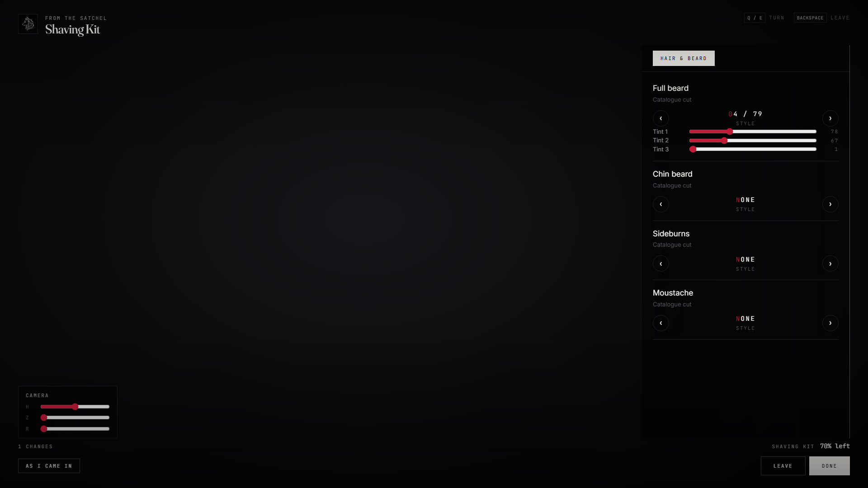868x488 pixels.
Task: Adjust the Full beard Tint 1 slider
Action: (753, 131)
